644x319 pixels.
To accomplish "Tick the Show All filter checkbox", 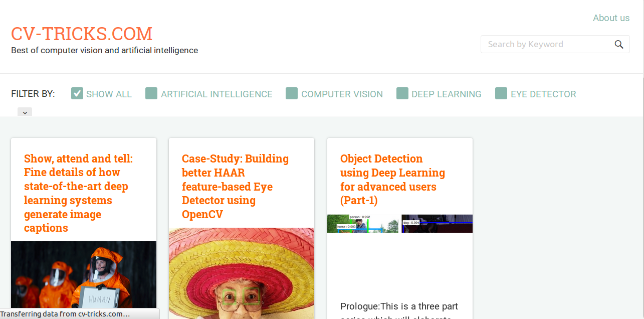I will 77,93.
